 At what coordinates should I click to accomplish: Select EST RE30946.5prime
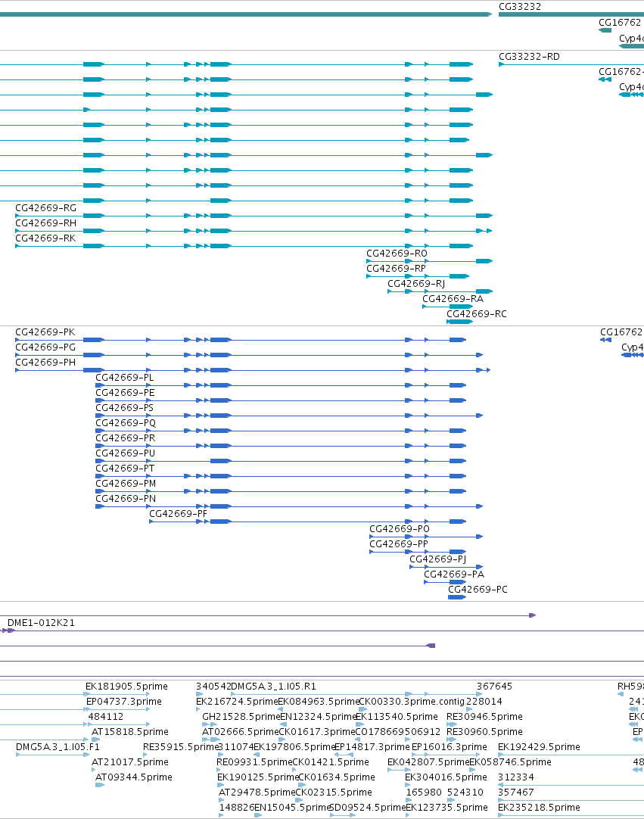tap(484, 717)
